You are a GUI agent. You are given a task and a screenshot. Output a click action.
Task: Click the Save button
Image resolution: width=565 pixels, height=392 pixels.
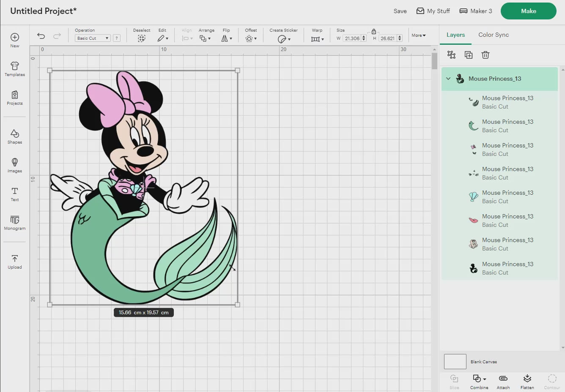pyautogui.click(x=400, y=11)
